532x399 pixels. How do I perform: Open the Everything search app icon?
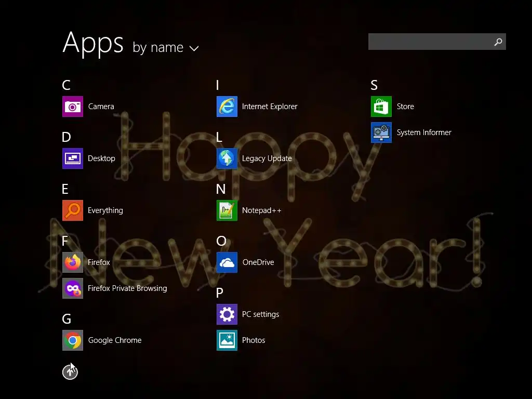73,210
